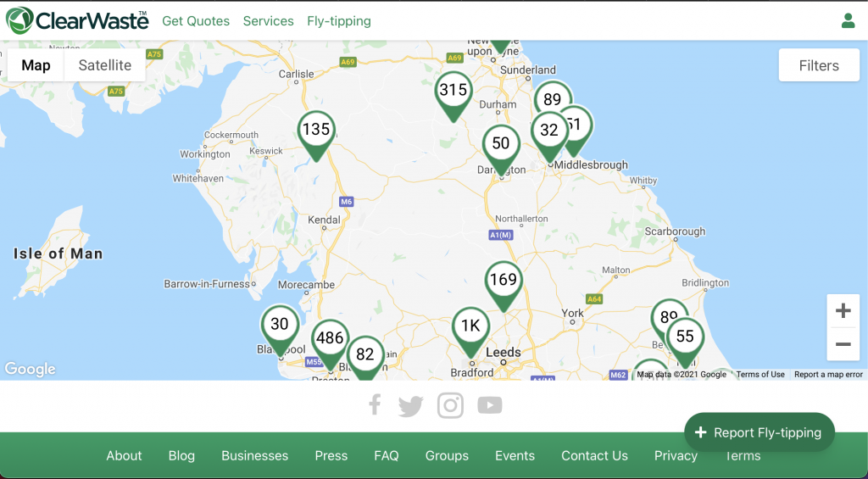
Task: Click the 89 marker near Sunderland coast
Action: (x=552, y=98)
